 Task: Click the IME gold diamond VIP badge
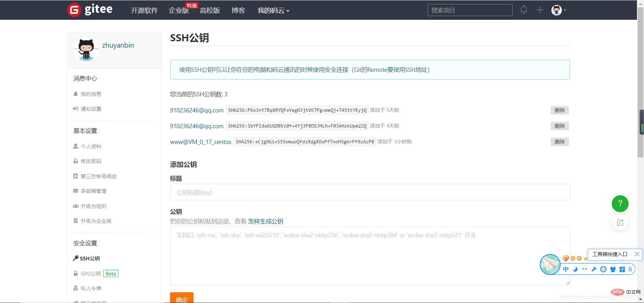pyautogui.click(x=566, y=258)
